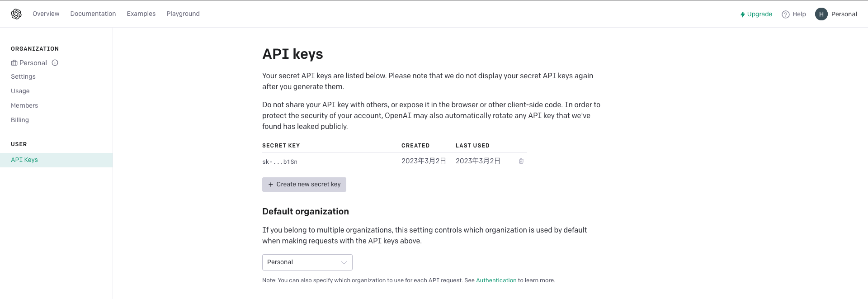Expand the default organization dropdown

pos(307,262)
